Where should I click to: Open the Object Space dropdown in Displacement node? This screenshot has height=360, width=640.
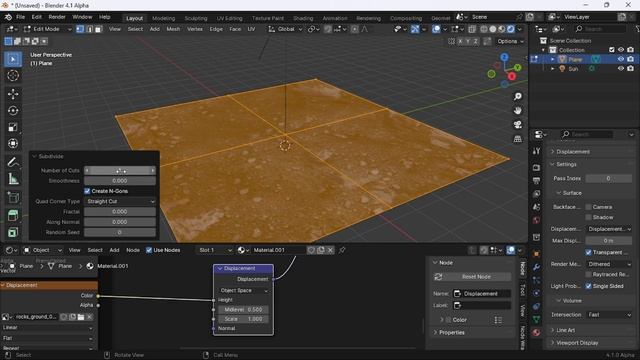pos(244,290)
